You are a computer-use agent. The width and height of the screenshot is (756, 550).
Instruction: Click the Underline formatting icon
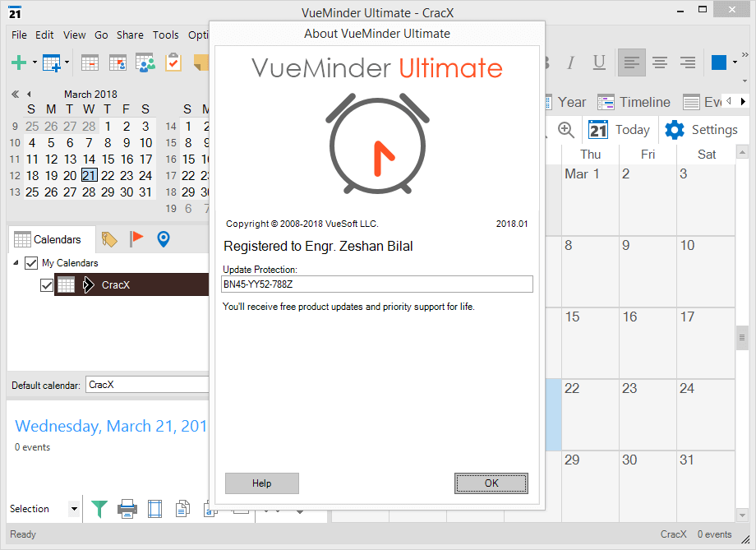tap(599, 62)
